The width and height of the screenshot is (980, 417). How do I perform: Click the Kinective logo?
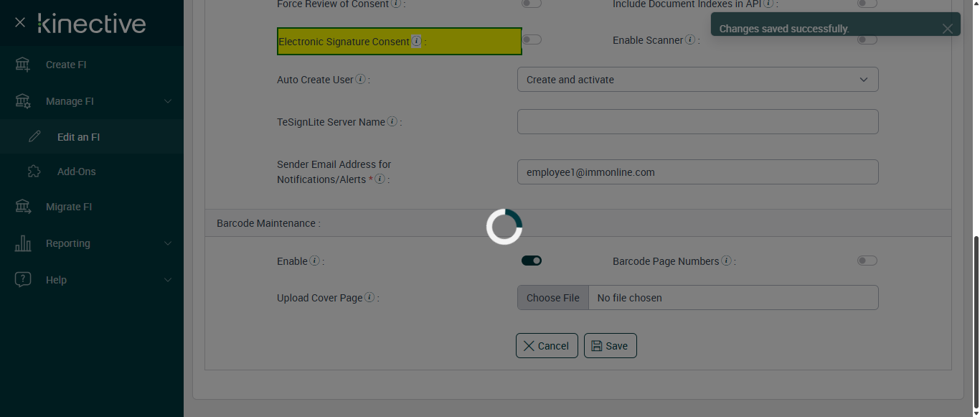tap(92, 23)
